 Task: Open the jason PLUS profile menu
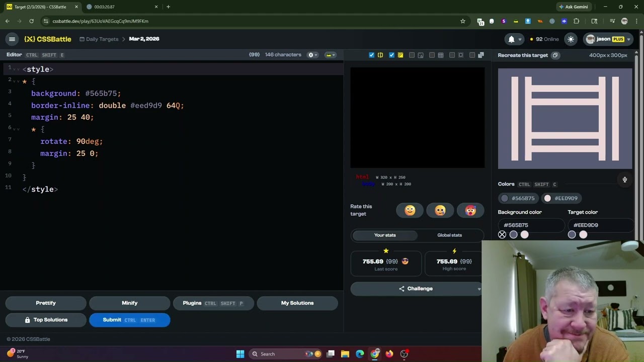pyautogui.click(x=608, y=39)
